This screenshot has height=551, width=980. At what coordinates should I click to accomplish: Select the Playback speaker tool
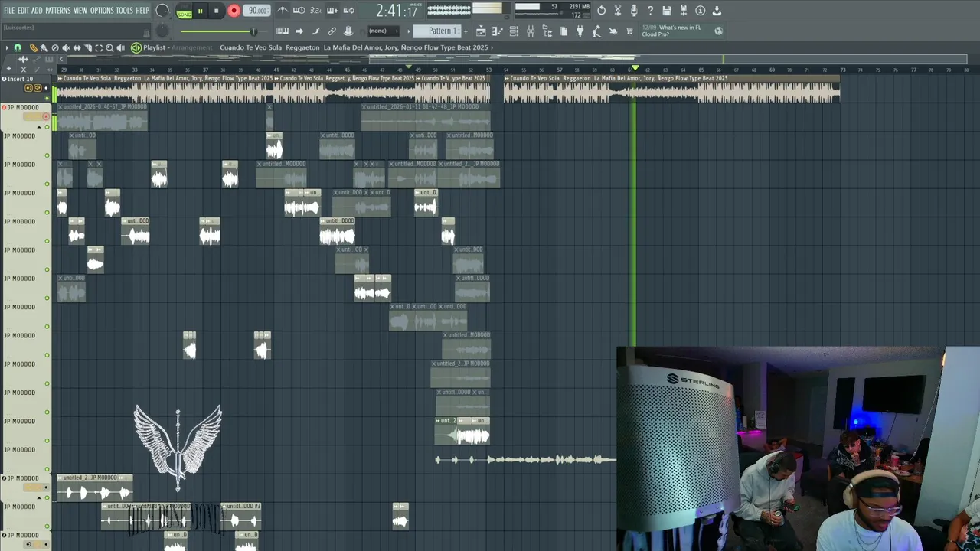121,47
